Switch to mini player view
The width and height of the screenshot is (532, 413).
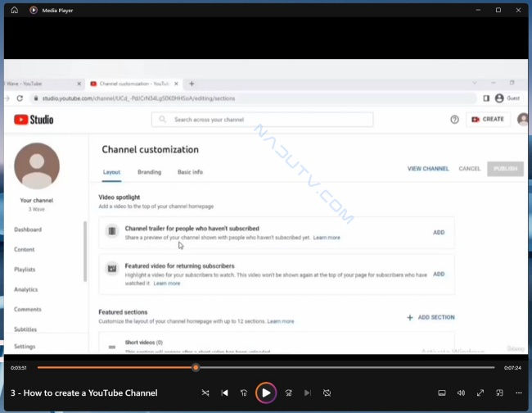pyautogui.click(x=499, y=393)
